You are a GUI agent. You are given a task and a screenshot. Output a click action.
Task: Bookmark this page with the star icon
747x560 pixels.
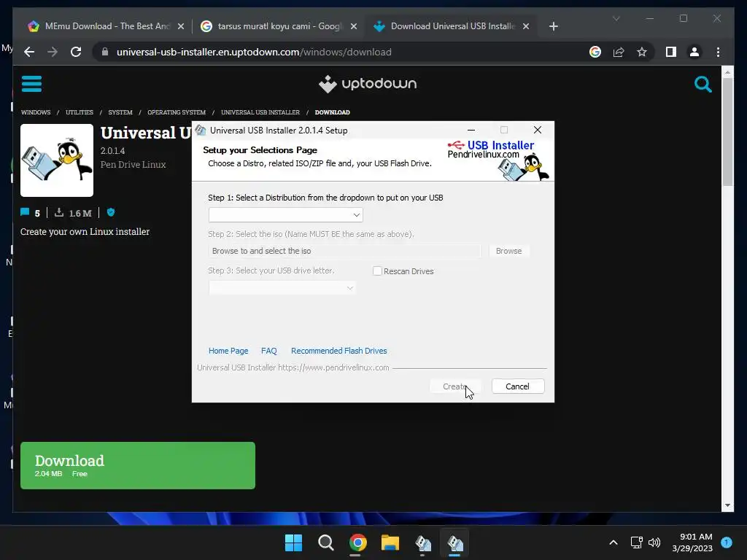(642, 52)
